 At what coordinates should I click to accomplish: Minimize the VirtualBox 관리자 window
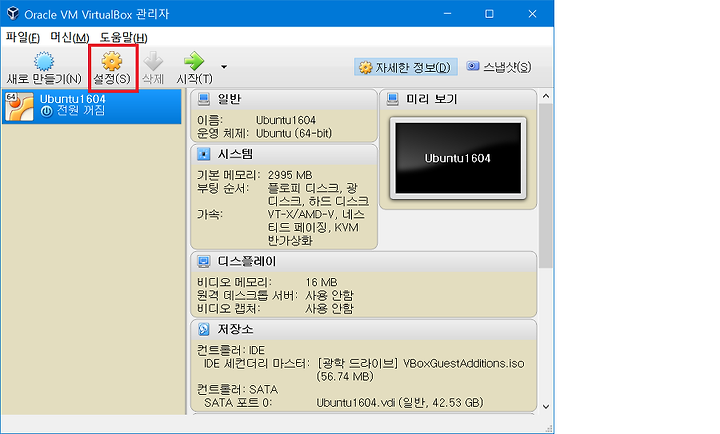coord(447,14)
